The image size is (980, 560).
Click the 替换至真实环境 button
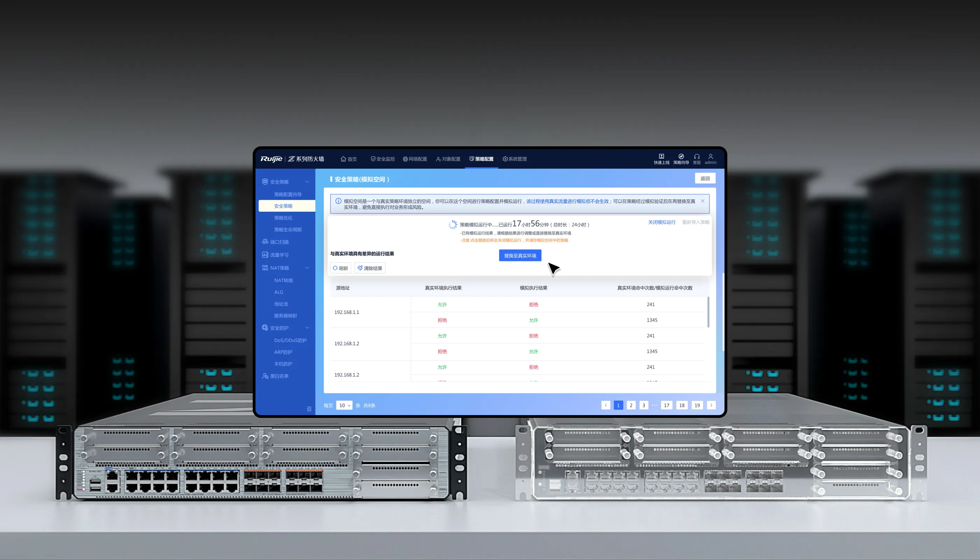(x=520, y=255)
